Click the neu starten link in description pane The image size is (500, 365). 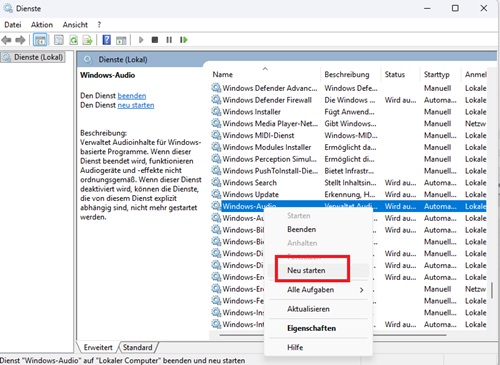(x=136, y=105)
